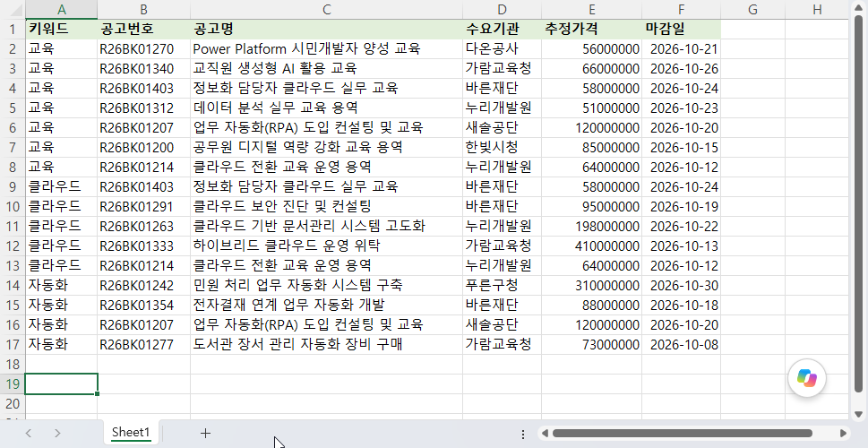Click the 추정가격 header cell
Image resolution: width=868 pixels, height=448 pixels.
coord(592,29)
